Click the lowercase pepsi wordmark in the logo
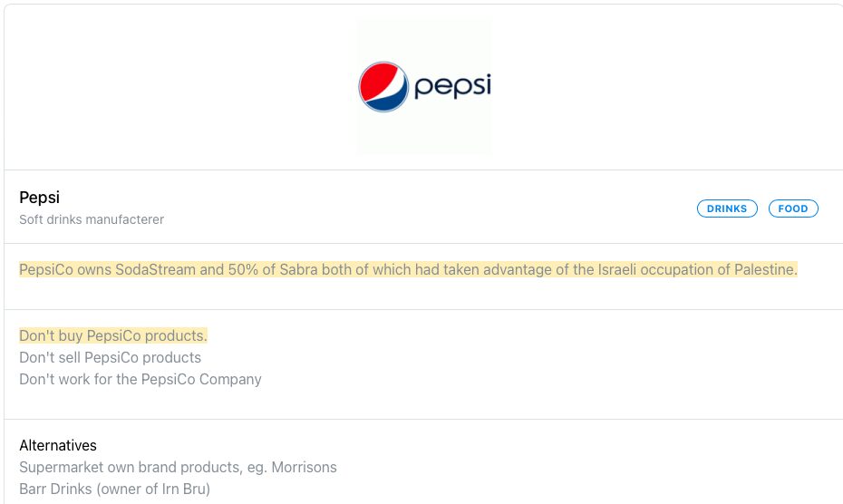843x504 pixels. [452, 87]
